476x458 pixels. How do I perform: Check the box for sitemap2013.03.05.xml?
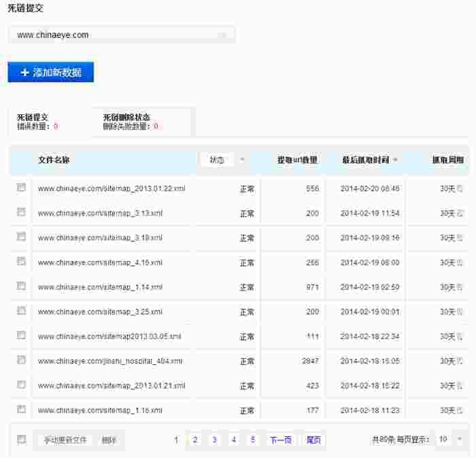point(21,335)
